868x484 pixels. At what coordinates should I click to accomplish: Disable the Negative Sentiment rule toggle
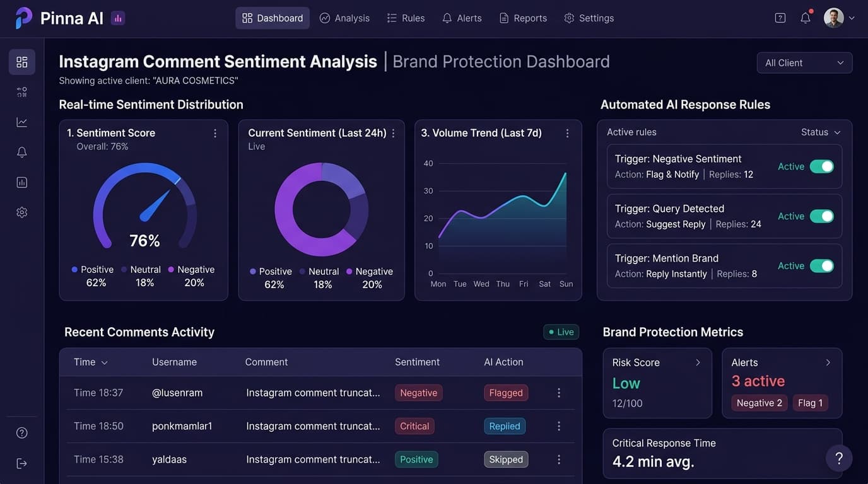click(x=821, y=166)
